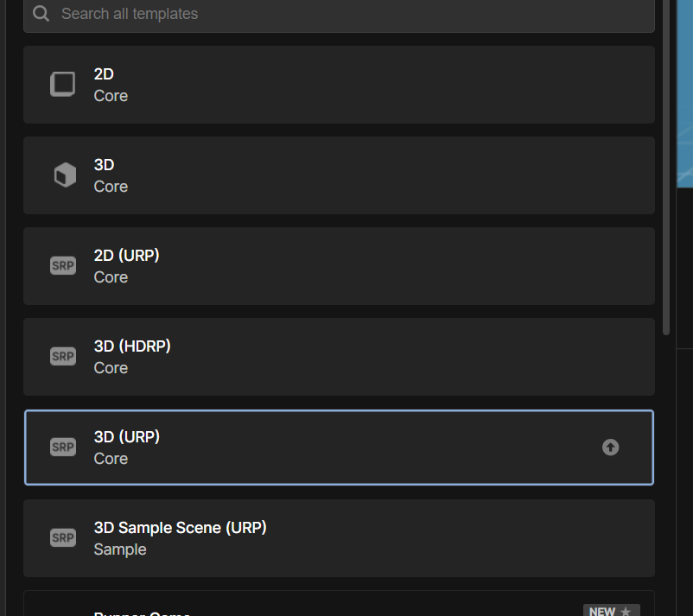Click the SRP icon beside 3D (URP)
The width and height of the screenshot is (693, 616).
tap(63, 447)
